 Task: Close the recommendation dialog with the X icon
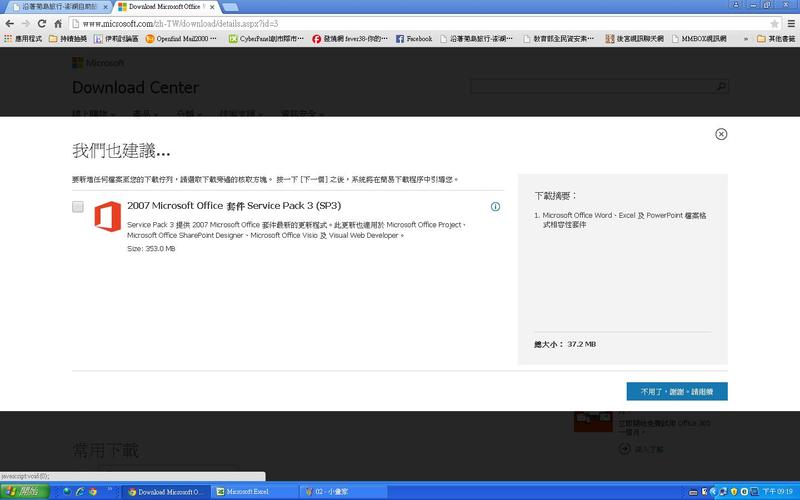pyautogui.click(x=721, y=134)
